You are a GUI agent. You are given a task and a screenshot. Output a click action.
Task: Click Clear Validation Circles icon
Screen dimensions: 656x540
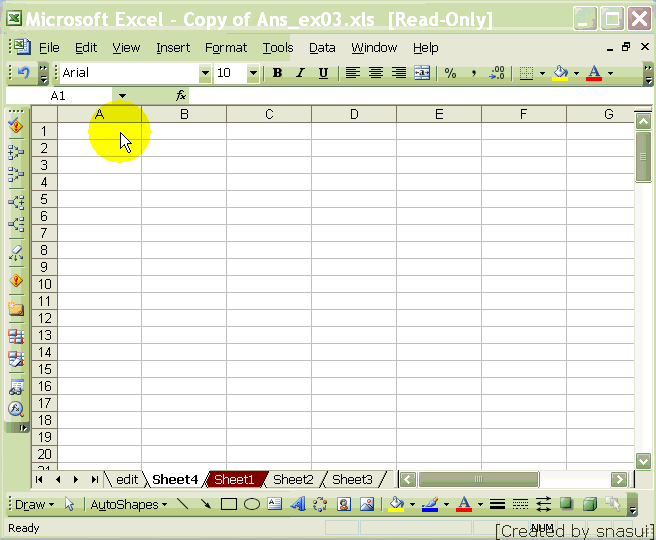tap(16, 359)
